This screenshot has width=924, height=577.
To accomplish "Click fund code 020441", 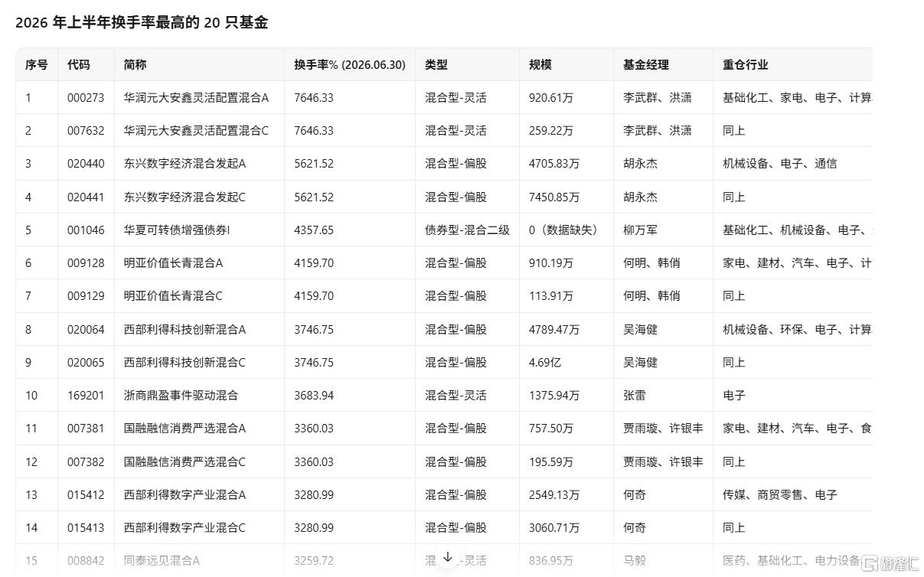I will (86, 197).
